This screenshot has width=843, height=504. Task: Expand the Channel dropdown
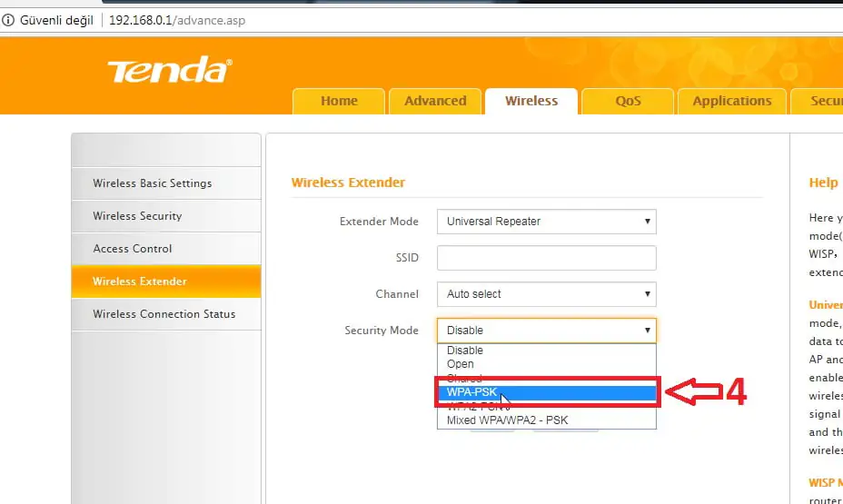(546, 294)
